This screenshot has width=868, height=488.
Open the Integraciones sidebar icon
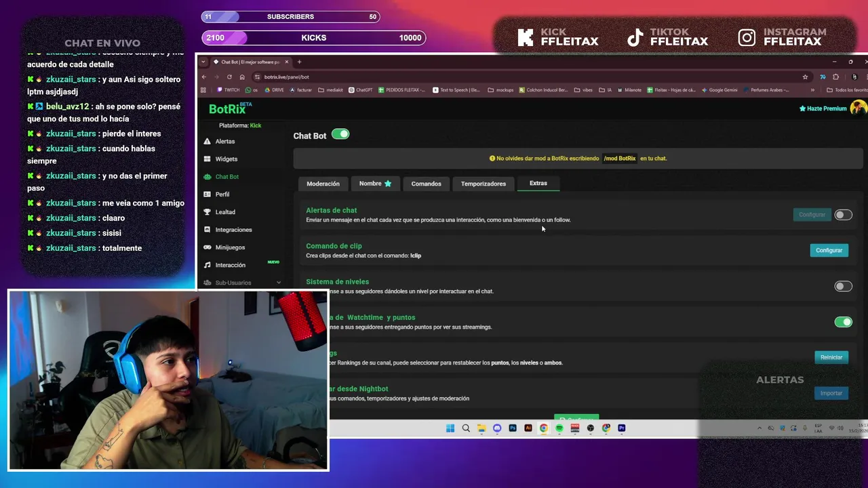(x=208, y=229)
